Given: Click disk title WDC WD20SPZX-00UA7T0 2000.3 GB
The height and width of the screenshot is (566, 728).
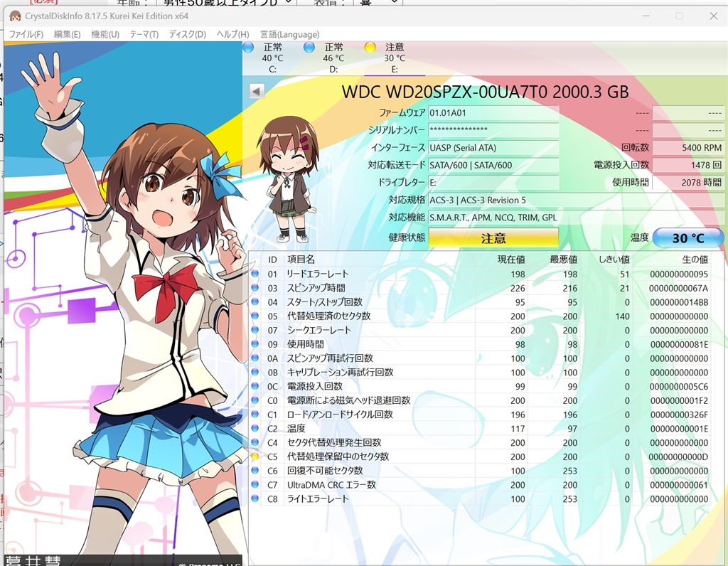Looking at the screenshot, I should tap(485, 92).
